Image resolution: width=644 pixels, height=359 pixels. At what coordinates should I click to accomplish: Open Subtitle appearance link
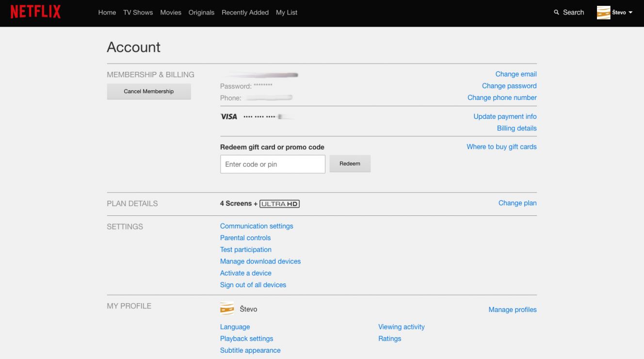(x=250, y=350)
